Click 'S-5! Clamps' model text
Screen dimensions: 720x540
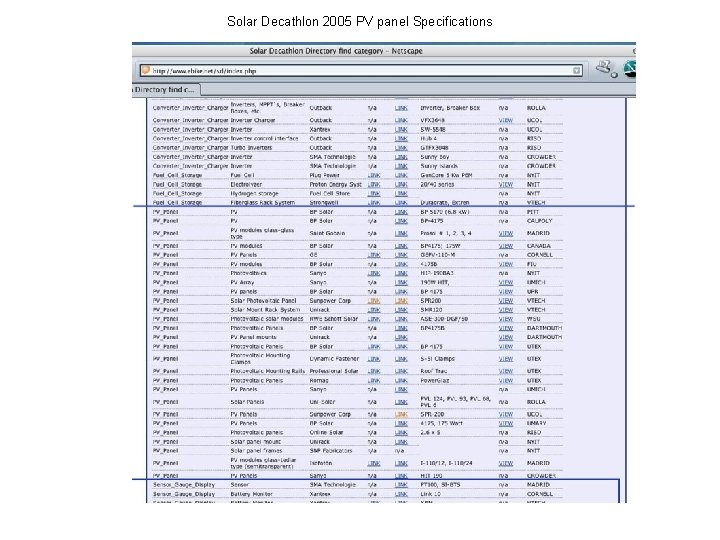[437, 359]
